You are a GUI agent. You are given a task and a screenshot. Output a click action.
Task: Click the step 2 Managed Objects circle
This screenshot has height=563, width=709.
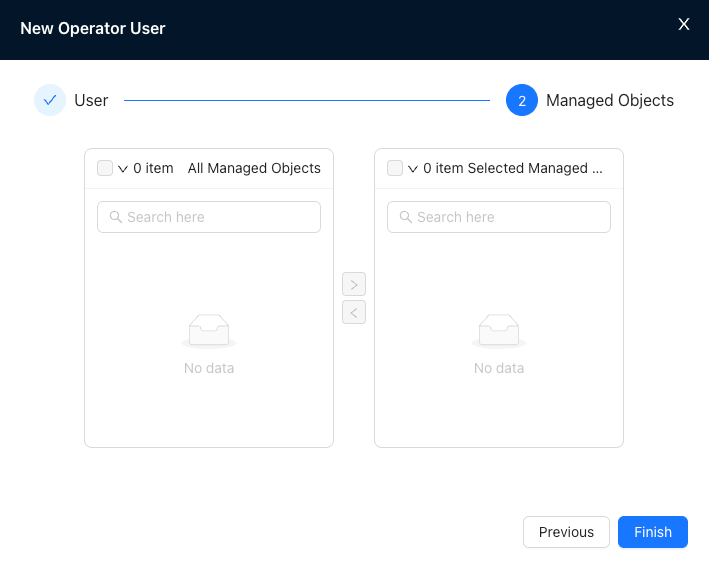(x=522, y=100)
